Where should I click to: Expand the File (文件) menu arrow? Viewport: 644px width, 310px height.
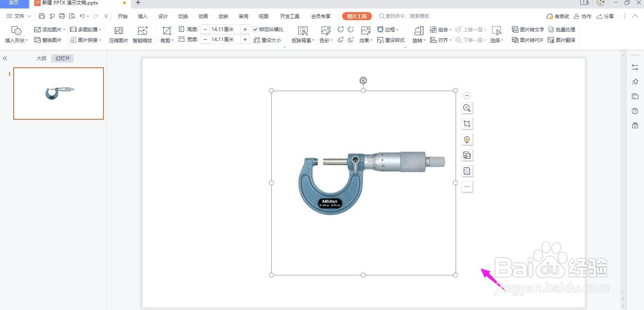click(29, 16)
